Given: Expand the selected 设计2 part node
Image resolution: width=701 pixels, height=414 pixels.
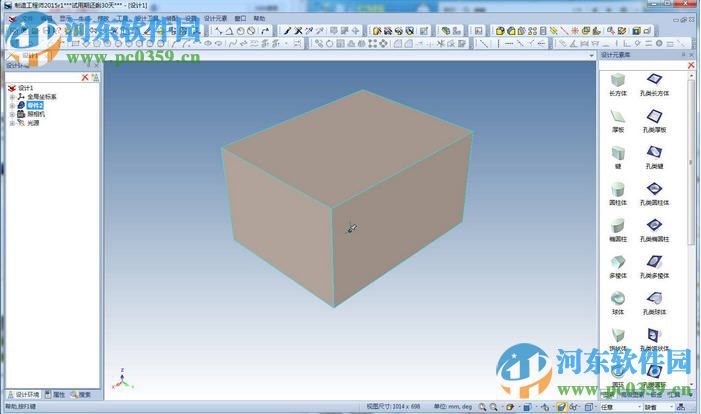Looking at the screenshot, I should pos(12,106).
